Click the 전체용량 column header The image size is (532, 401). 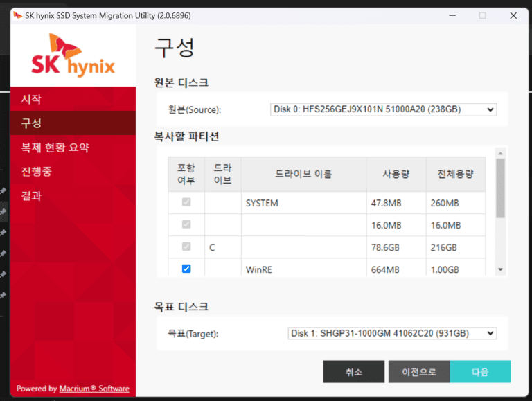tap(456, 174)
